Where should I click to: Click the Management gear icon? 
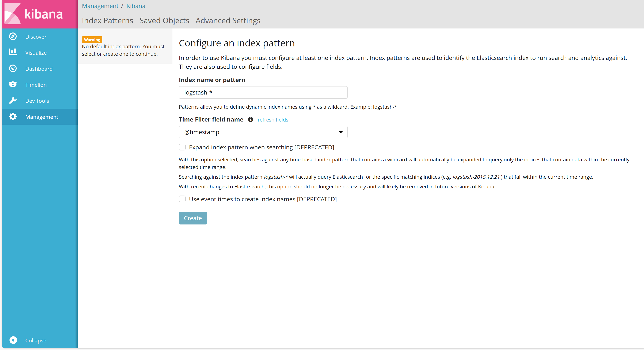[13, 116]
